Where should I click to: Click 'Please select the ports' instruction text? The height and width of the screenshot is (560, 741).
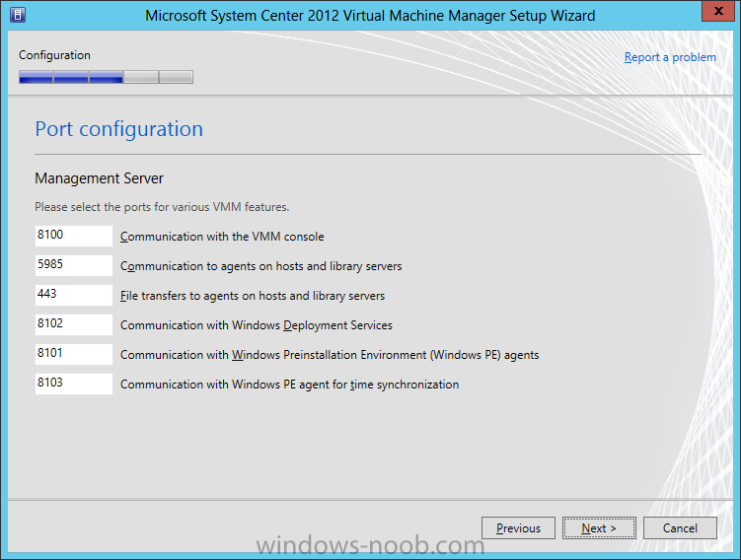162,207
